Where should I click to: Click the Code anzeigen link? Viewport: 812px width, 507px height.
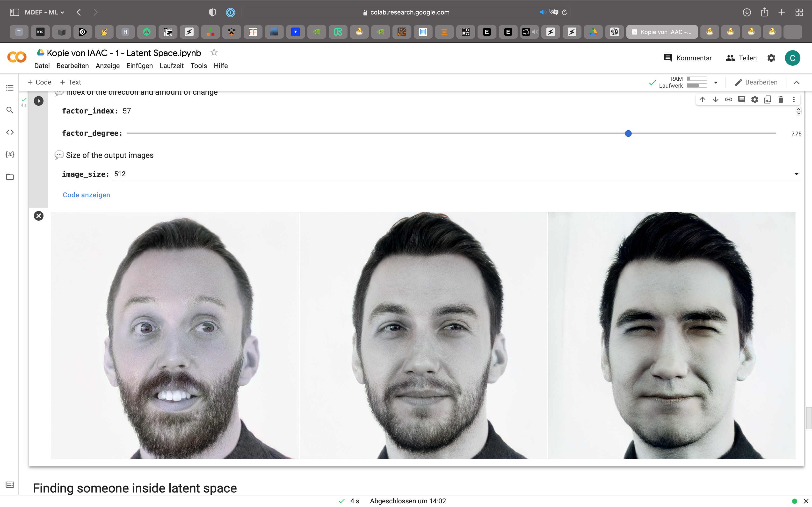pos(86,195)
